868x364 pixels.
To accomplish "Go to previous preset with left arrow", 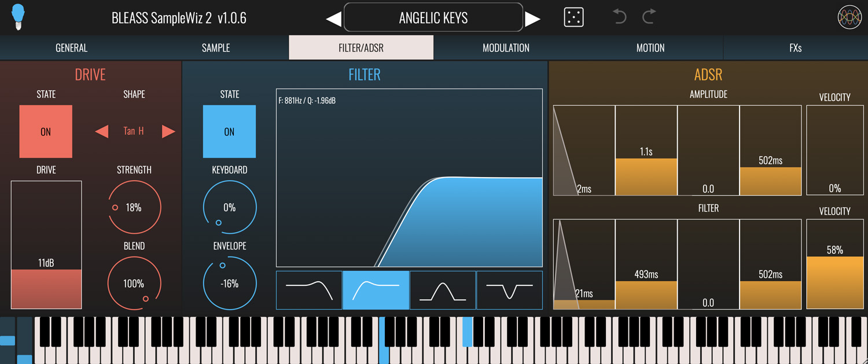I will pyautogui.click(x=333, y=19).
